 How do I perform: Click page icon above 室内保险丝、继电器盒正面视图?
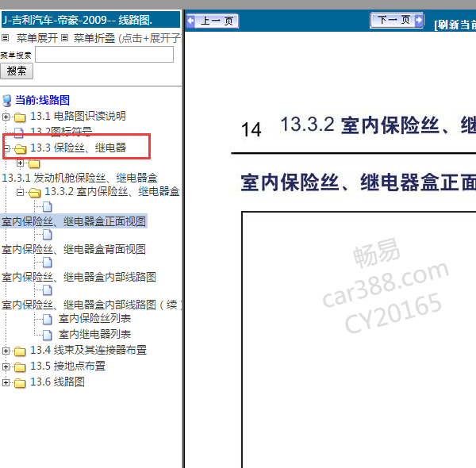pos(48,207)
